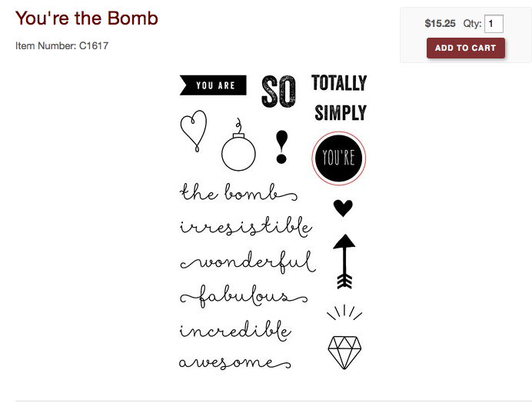Click the outlined heart stamp image

194,131
